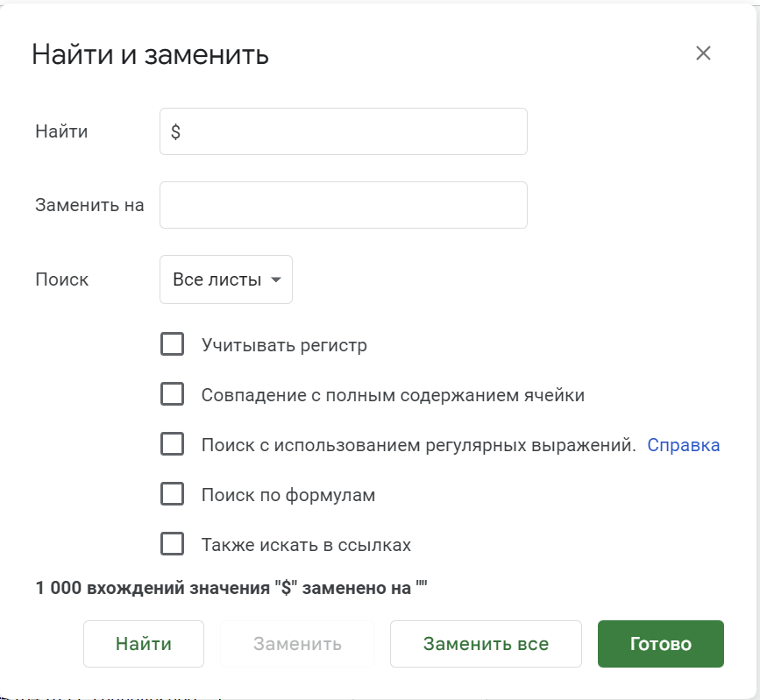Toggle the regular expressions search checkbox
Screen dimensions: 760x700
click(173, 444)
